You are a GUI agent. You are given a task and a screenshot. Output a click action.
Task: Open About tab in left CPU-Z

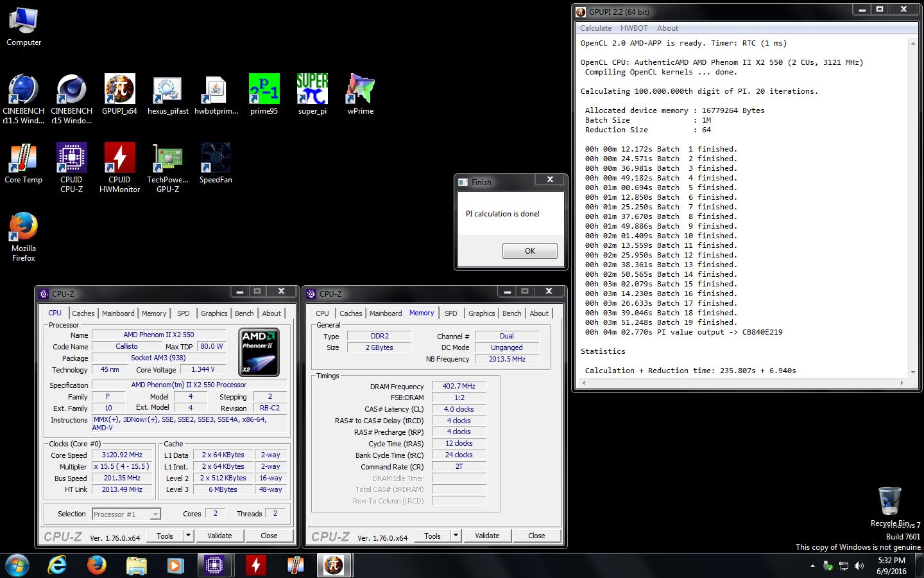pyautogui.click(x=271, y=313)
